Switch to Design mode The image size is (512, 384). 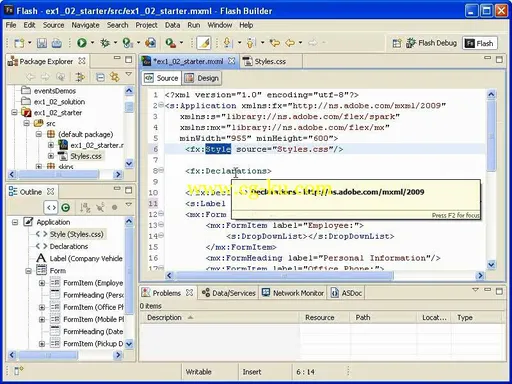[202, 78]
